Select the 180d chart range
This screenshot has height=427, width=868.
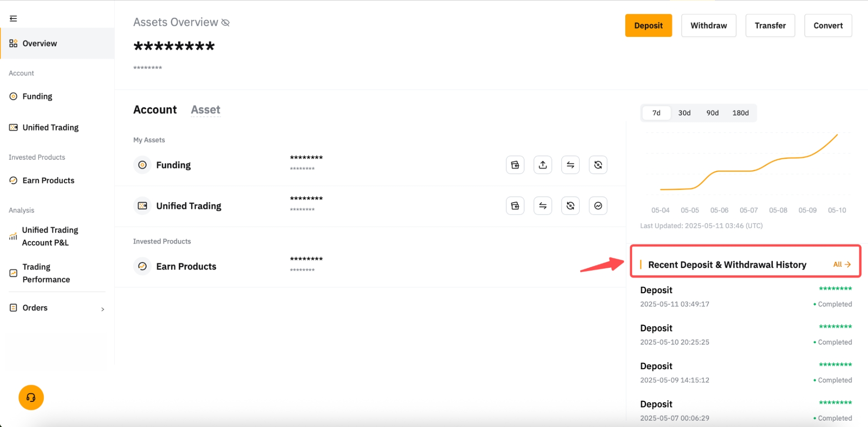pyautogui.click(x=740, y=113)
